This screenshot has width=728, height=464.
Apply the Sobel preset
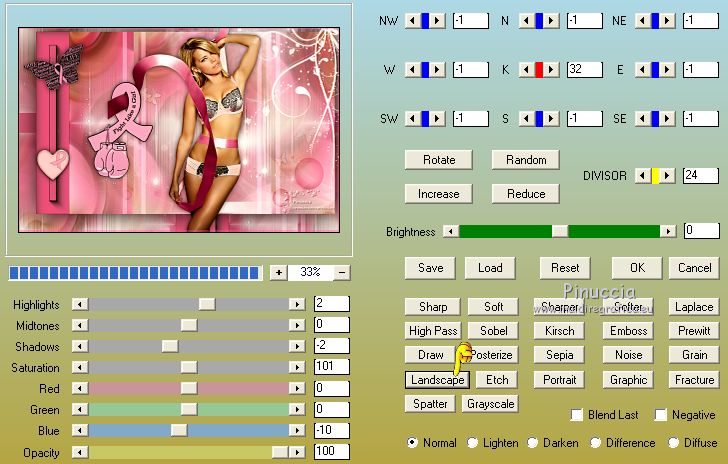[x=493, y=331]
